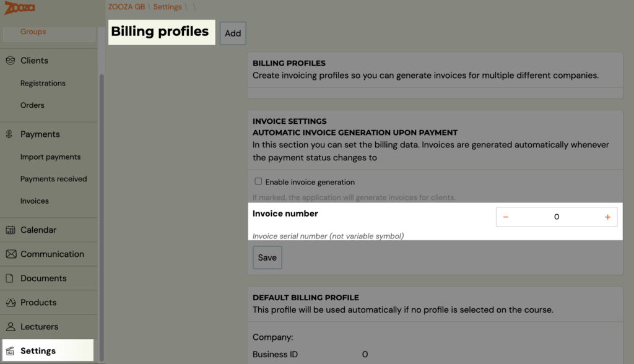Image resolution: width=634 pixels, height=364 pixels.
Task: Decrease invoice number with minus
Action: 505,217
